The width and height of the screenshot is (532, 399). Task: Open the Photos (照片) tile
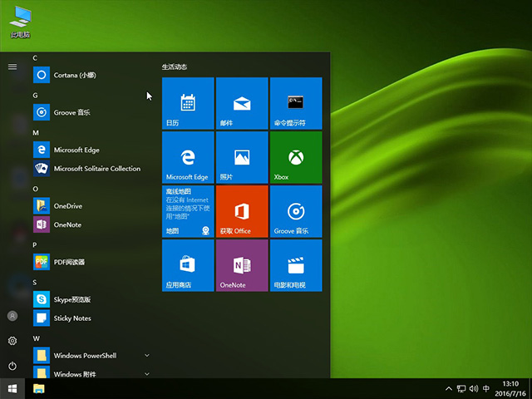(241, 157)
